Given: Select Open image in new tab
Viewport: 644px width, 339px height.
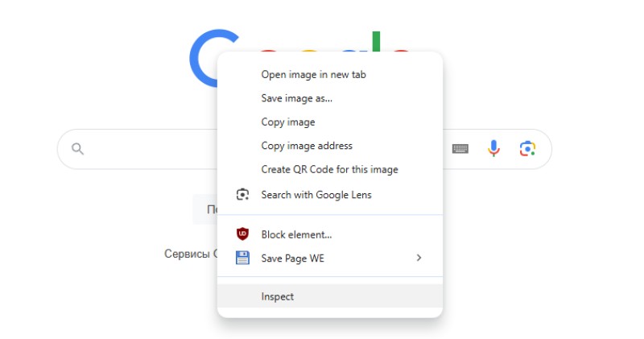Looking at the screenshot, I should [x=313, y=74].
